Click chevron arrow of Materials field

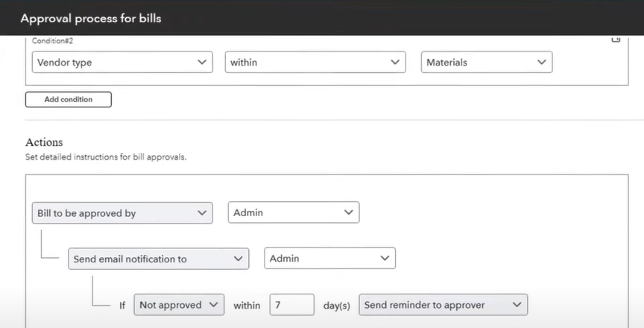[x=541, y=62]
